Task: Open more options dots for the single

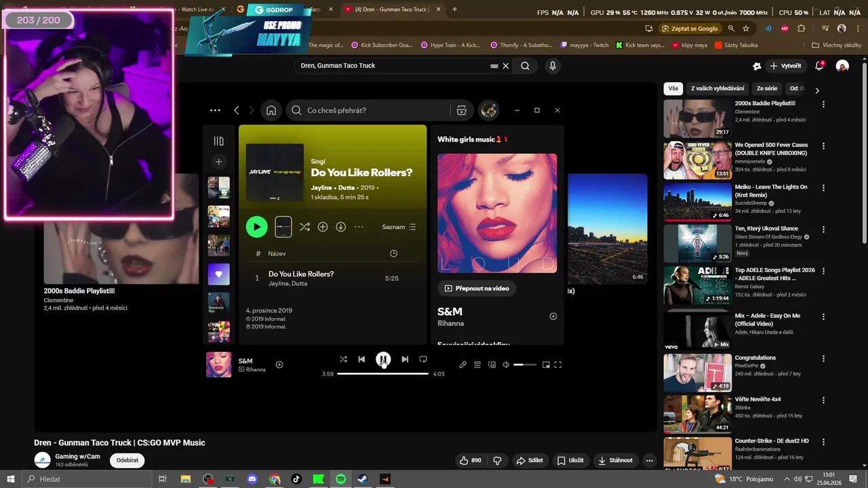Action: click(x=359, y=227)
